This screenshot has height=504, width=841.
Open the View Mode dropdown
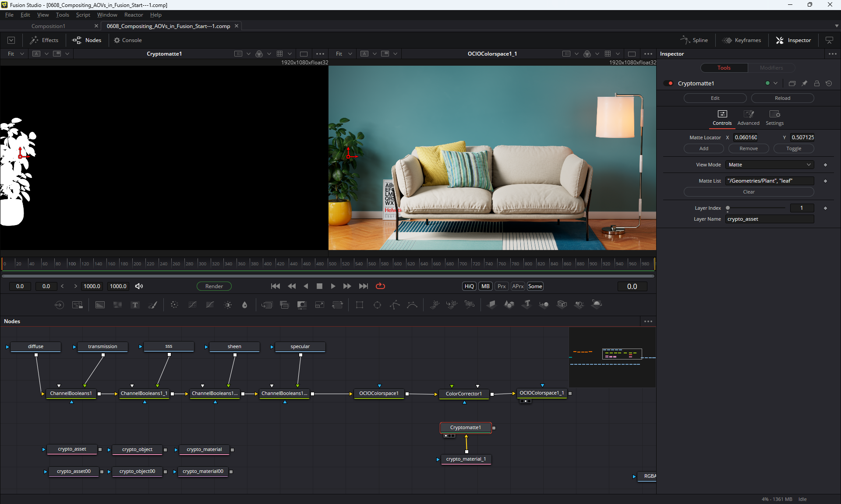(x=769, y=165)
